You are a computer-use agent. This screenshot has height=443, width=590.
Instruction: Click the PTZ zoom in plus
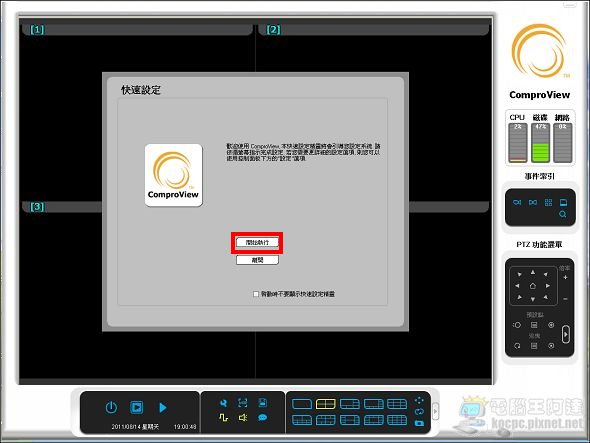tap(565, 277)
